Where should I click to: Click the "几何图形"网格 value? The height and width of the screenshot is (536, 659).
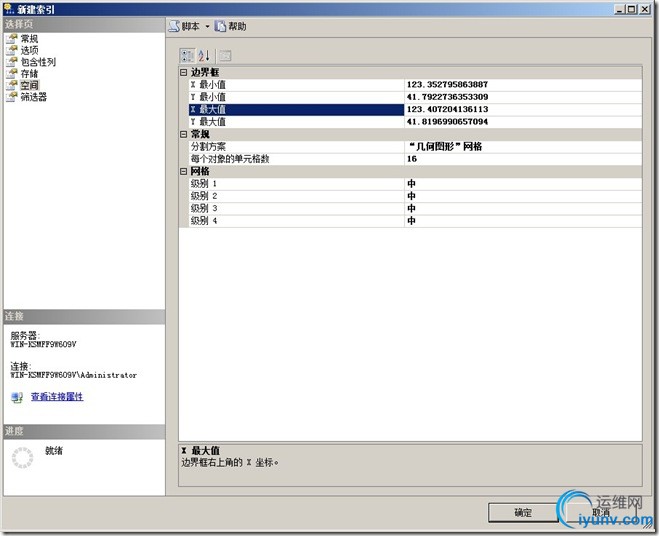(523, 147)
